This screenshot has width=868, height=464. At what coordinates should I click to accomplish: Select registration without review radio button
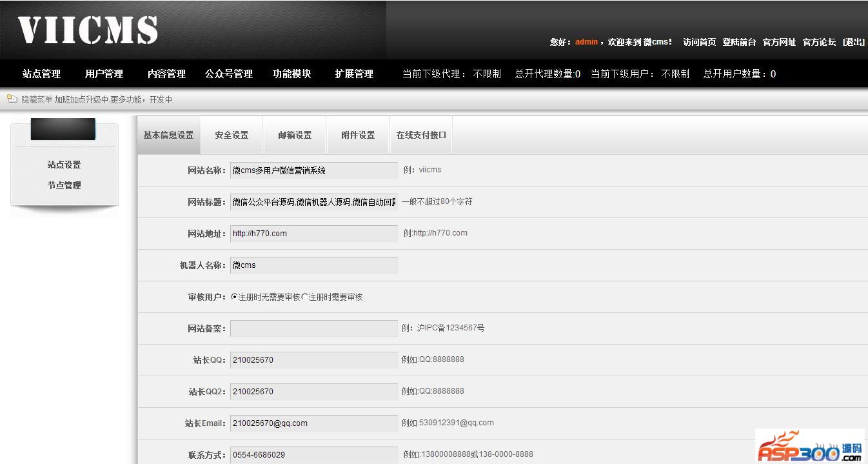235,297
